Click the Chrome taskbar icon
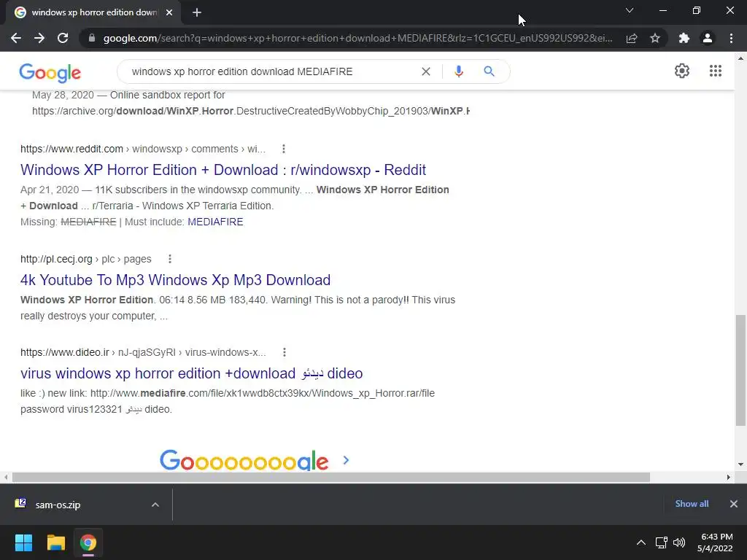The width and height of the screenshot is (747, 560). tap(88, 542)
